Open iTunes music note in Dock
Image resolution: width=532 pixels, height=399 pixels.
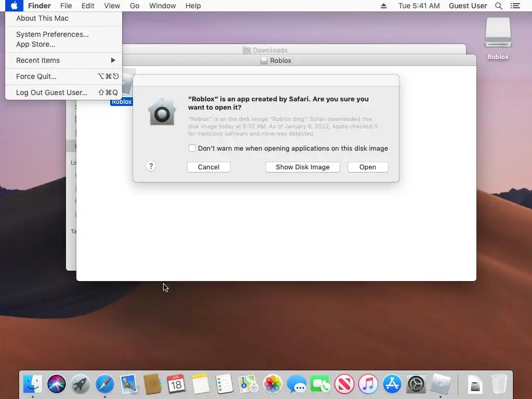368,384
